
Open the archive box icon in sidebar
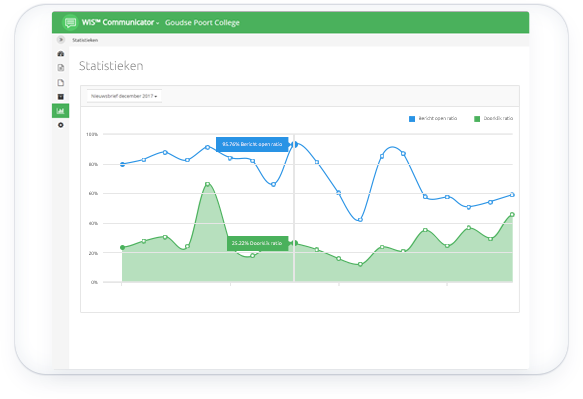(61, 97)
